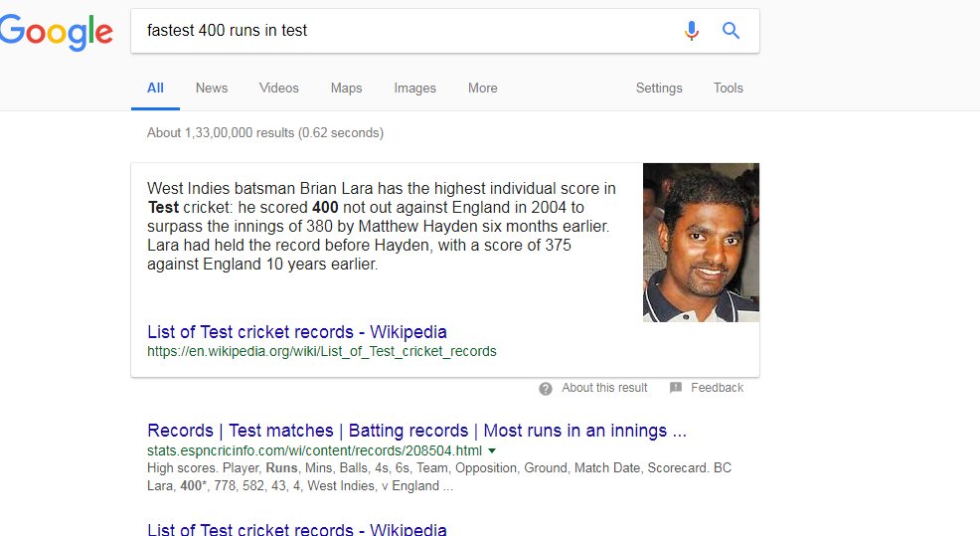
Task: Switch to the News tab
Action: 212,89
